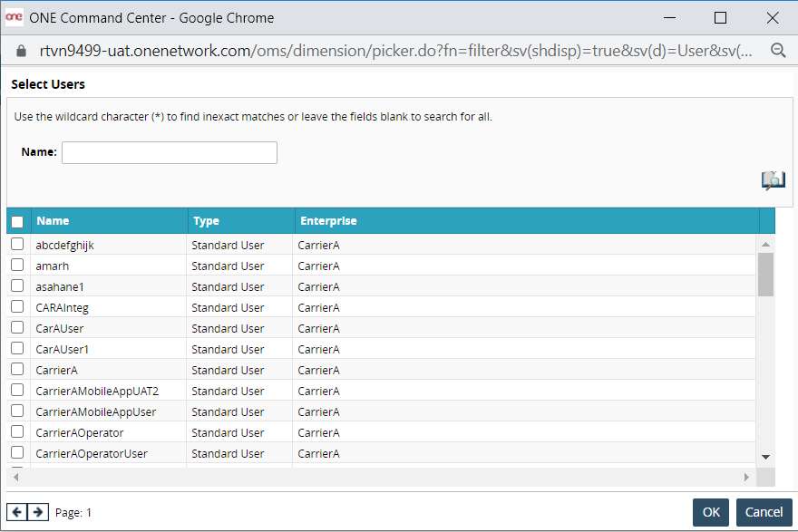
Task: Click the name CarAUser1
Action: 62,350
